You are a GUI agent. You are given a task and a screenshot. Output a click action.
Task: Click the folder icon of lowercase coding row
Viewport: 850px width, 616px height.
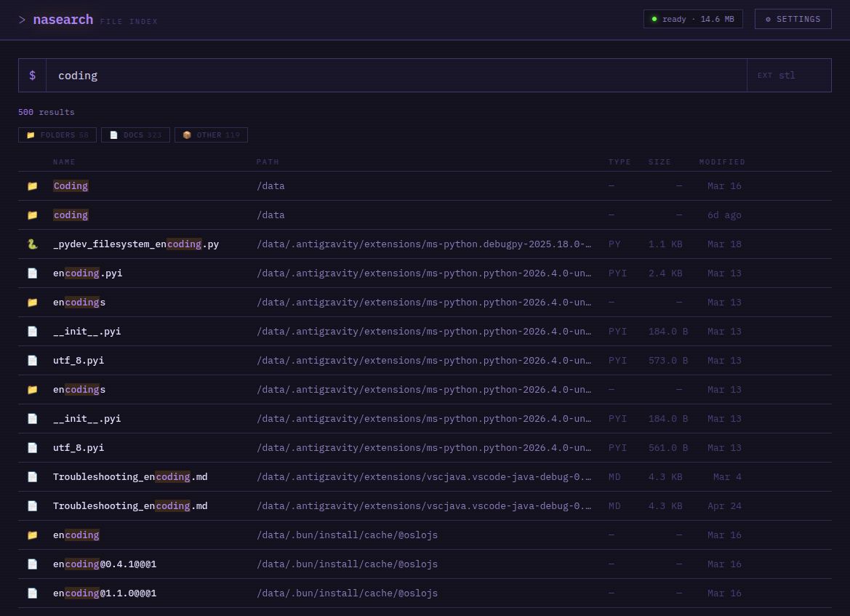(33, 215)
